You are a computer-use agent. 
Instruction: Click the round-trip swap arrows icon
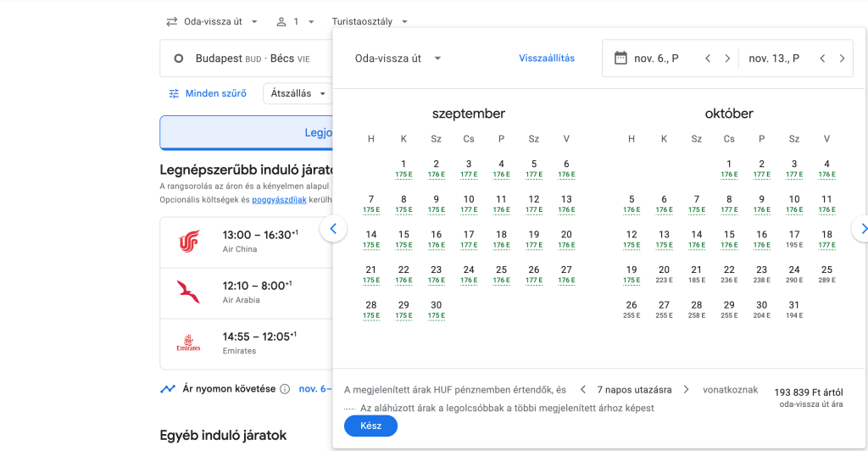pos(171,21)
